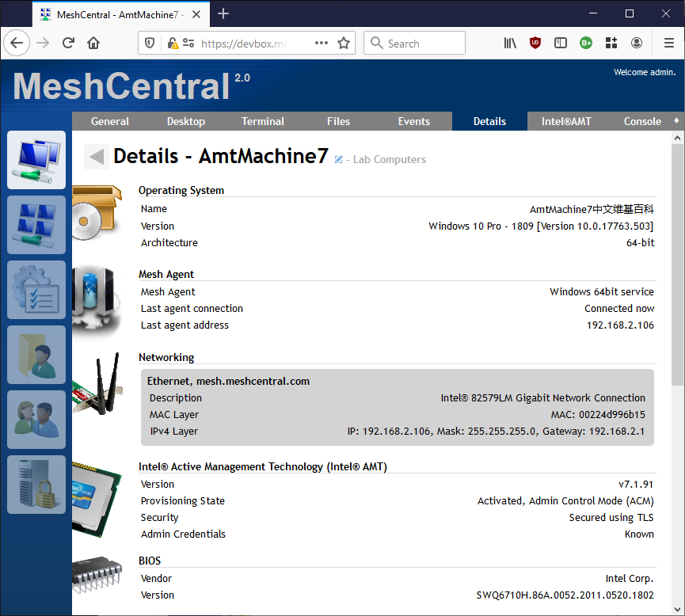Image resolution: width=685 pixels, height=616 pixels.
Task: Click the 'Ethernet, mesh.meshcentral.com' heading
Action: (229, 381)
